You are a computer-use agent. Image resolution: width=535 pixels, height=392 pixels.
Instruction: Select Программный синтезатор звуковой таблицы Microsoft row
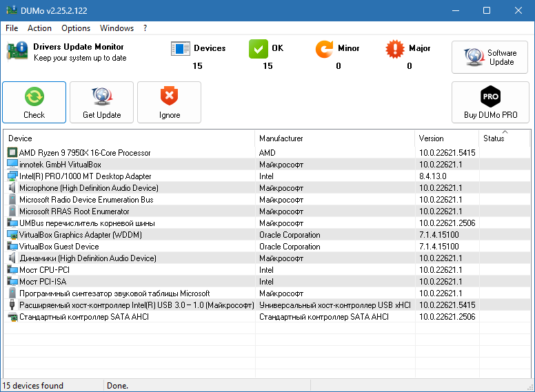[267, 293]
